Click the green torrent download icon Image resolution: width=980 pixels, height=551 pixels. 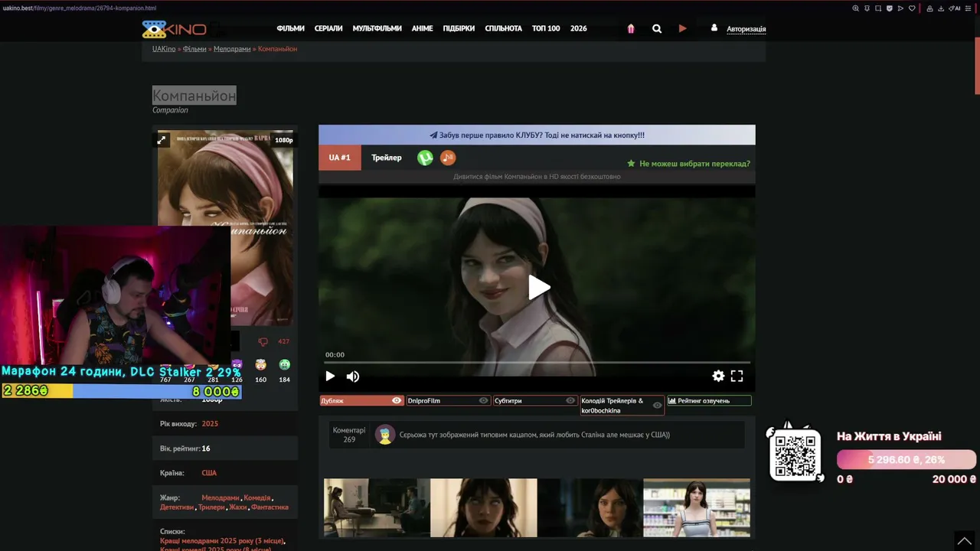pos(425,158)
